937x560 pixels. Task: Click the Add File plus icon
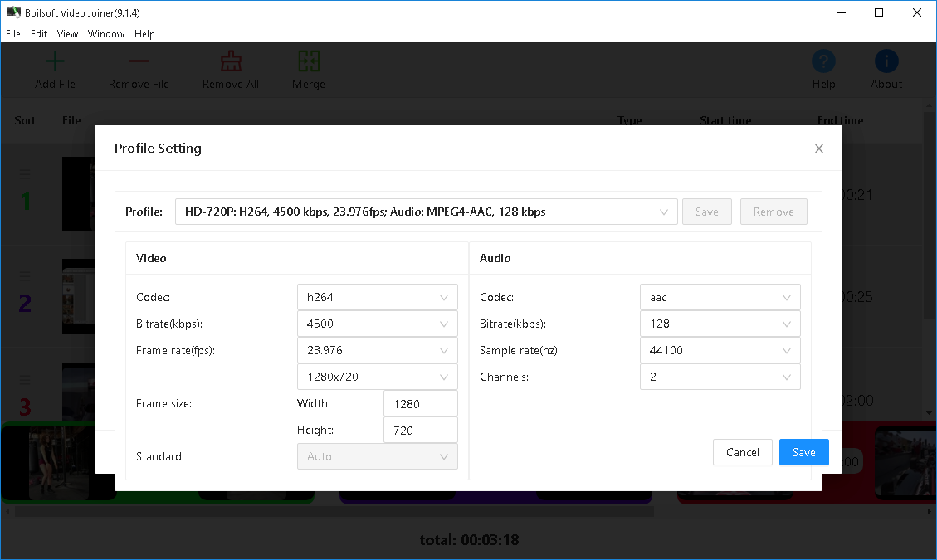click(55, 61)
